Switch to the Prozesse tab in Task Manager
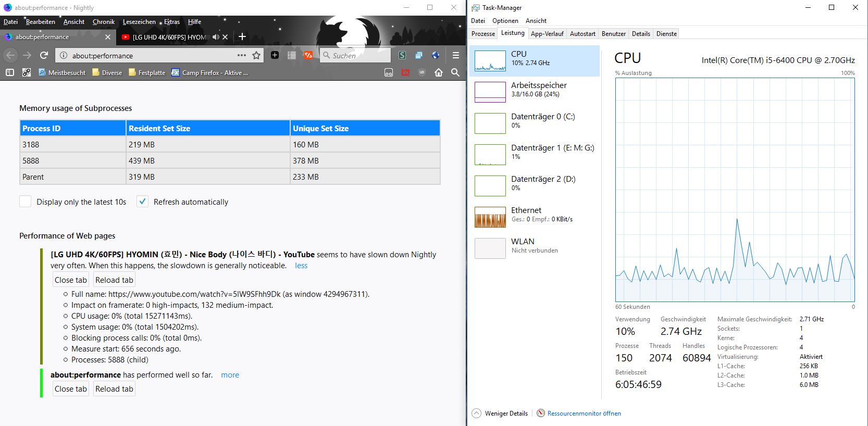This screenshot has height=426, width=868. click(x=483, y=34)
